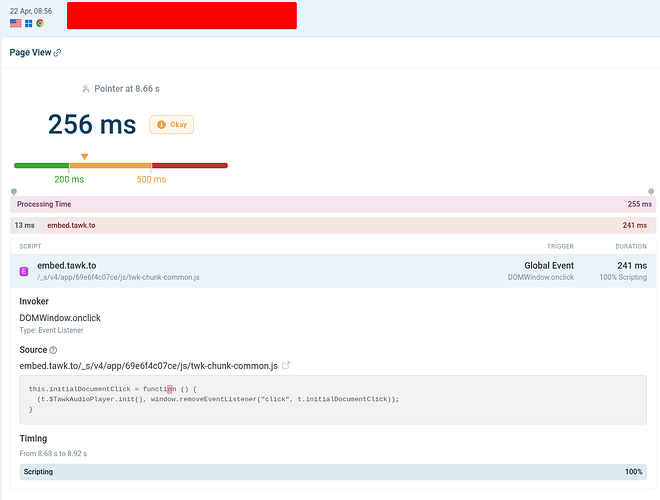Click the Windows OS icon
660x500 pixels.
point(28,23)
